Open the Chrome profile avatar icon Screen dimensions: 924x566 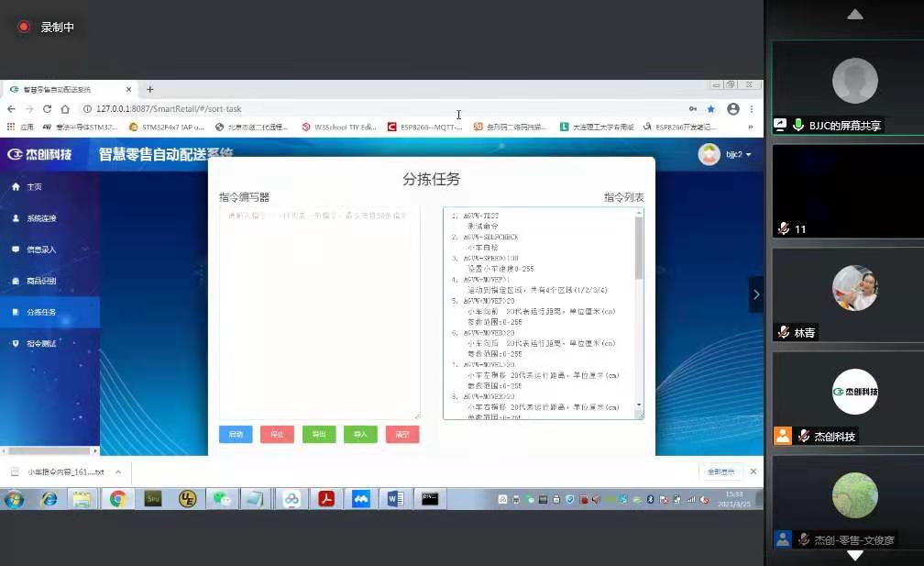tap(732, 108)
